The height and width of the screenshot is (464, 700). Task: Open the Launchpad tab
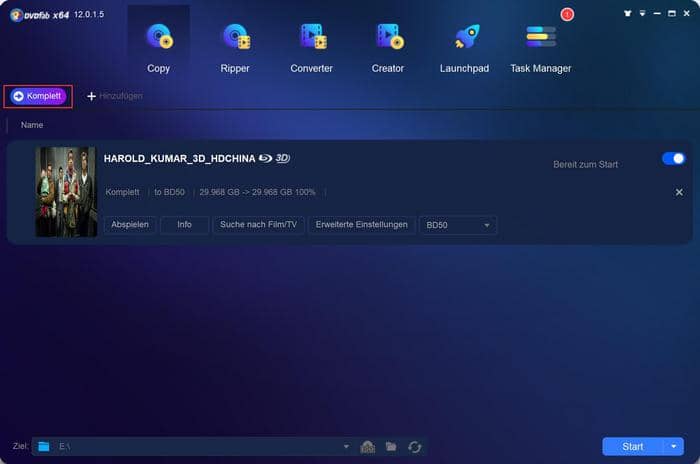click(464, 48)
